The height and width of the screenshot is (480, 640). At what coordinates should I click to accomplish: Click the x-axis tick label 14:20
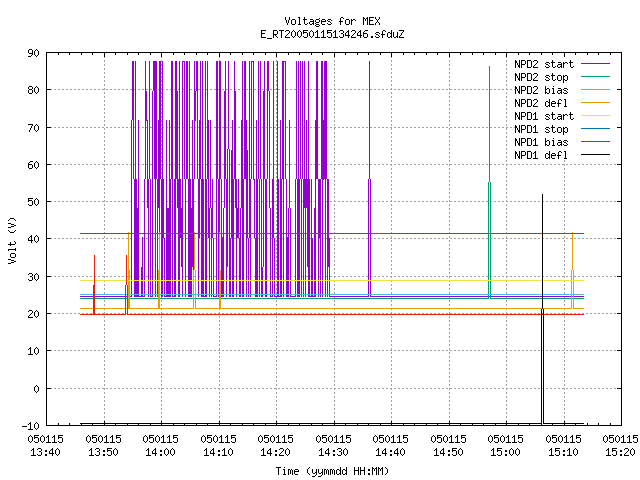point(276,452)
